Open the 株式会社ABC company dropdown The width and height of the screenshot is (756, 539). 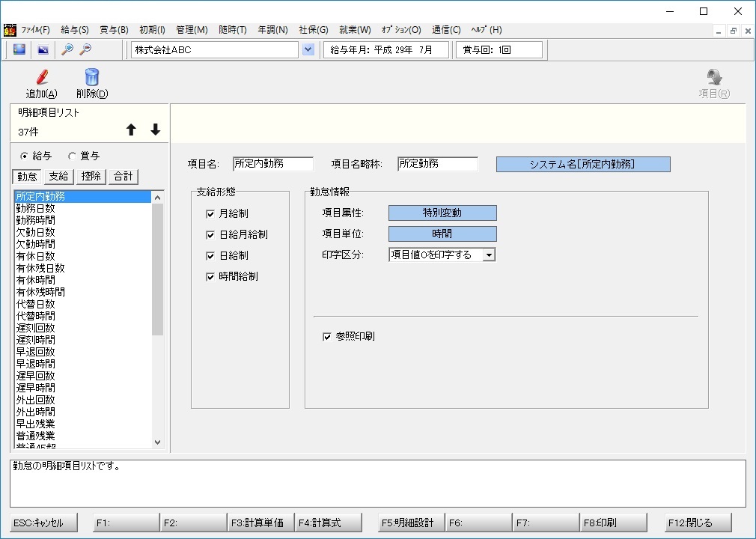click(308, 49)
